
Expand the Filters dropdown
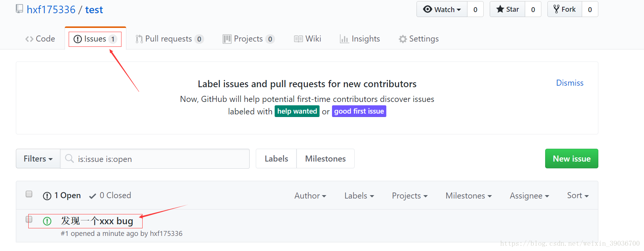[38, 159]
